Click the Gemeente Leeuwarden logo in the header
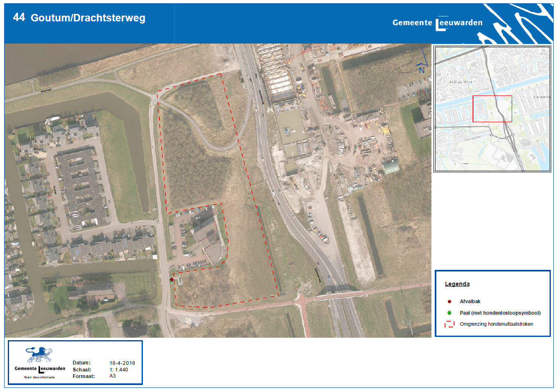Screen dimensions: 557x392 pyautogui.click(x=437, y=23)
